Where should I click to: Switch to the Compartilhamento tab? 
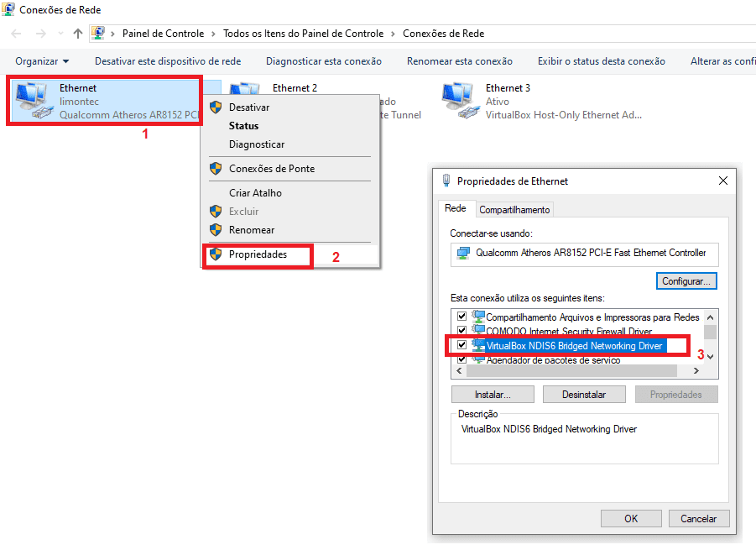tap(514, 209)
